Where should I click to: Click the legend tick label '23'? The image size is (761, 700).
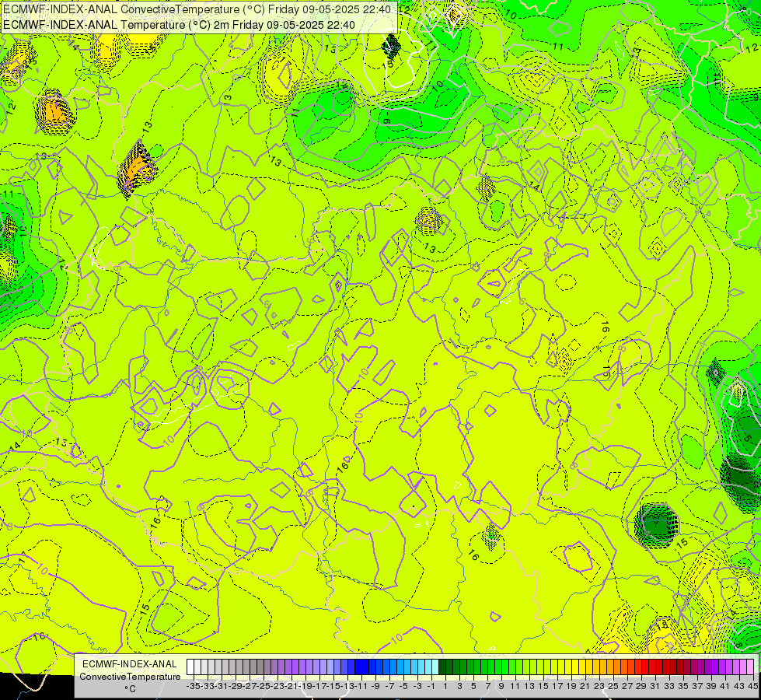[x=599, y=686]
